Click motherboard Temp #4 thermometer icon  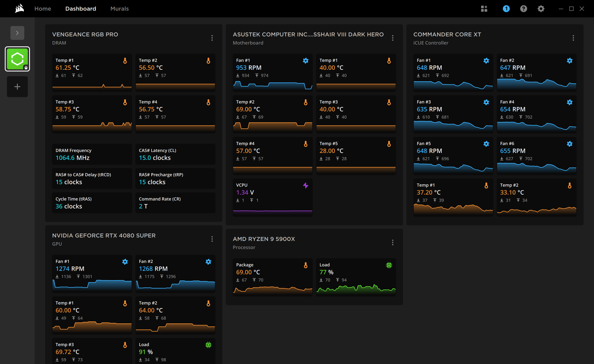click(x=306, y=144)
